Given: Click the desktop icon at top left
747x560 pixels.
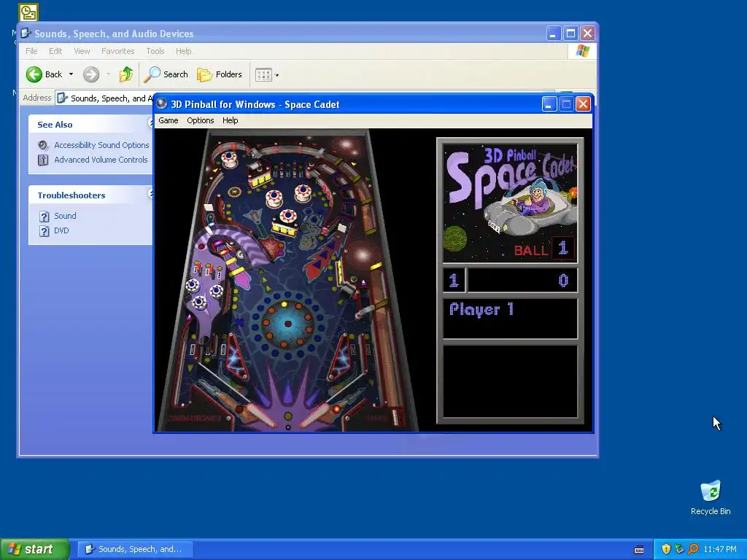Looking at the screenshot, I should (x=28, y=12).
